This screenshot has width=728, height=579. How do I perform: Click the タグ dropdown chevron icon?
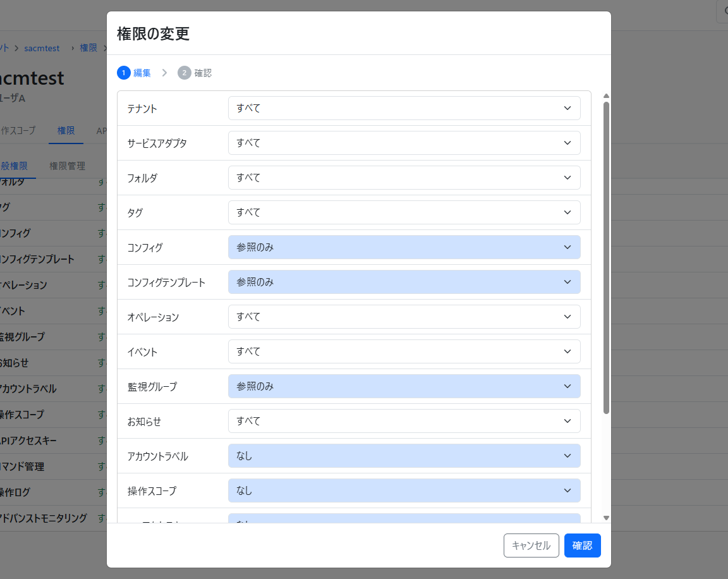(567, 212)
